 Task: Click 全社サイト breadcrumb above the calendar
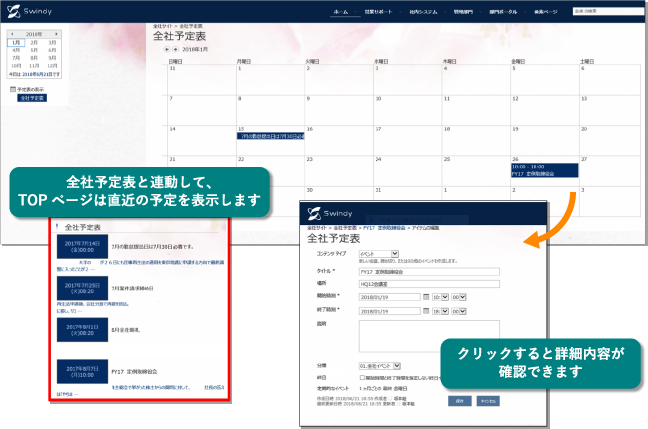click(x=162, y=26)
